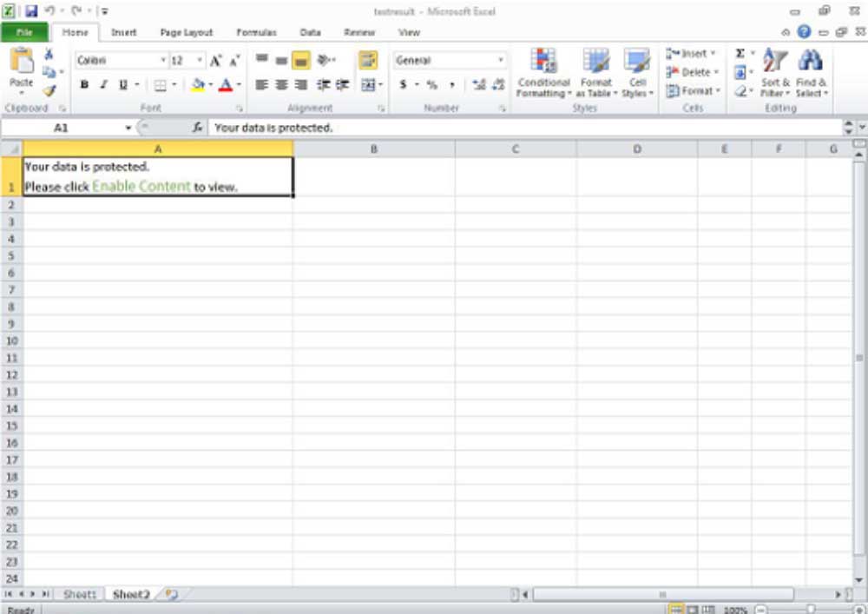
Task: Click the Decrease Indent icon
Action: coord(323,85)
